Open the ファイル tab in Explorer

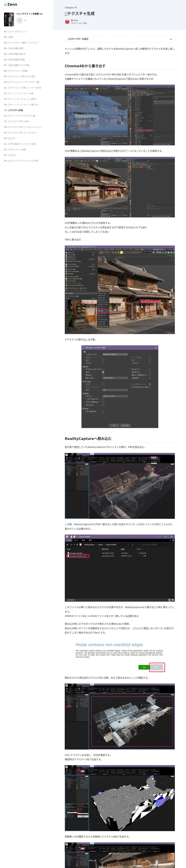click(x=69, y=540)
